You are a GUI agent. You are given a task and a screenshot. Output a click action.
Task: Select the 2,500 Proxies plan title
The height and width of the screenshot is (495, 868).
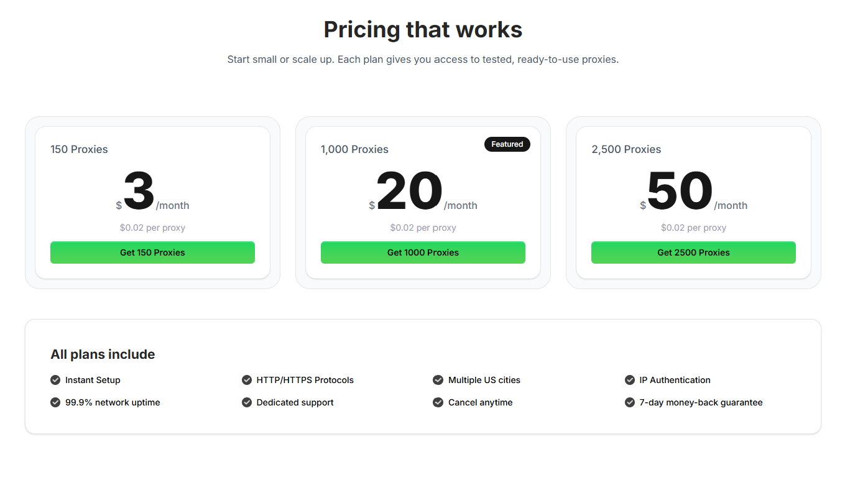[x=626, y=149]
